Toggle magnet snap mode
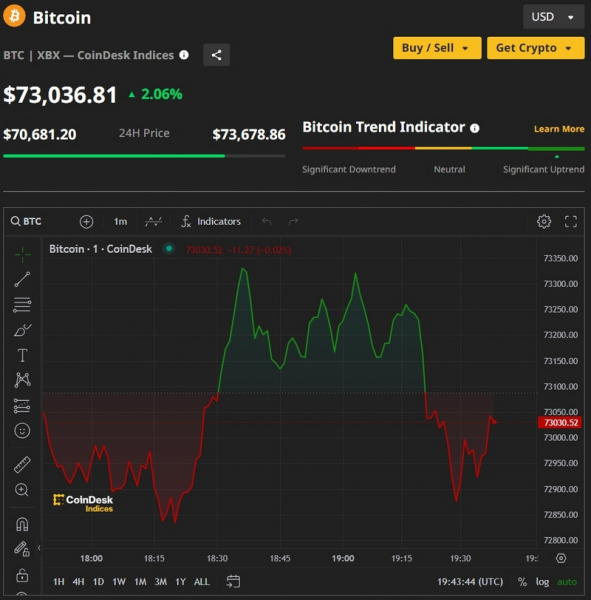This screenshot has height=600, width=591. point(22,524)
